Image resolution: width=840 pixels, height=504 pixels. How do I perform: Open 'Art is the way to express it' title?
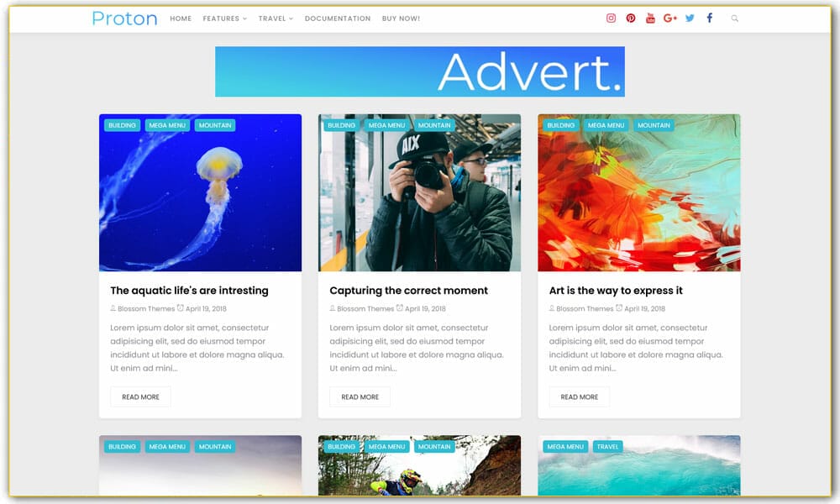pos(616,291)
